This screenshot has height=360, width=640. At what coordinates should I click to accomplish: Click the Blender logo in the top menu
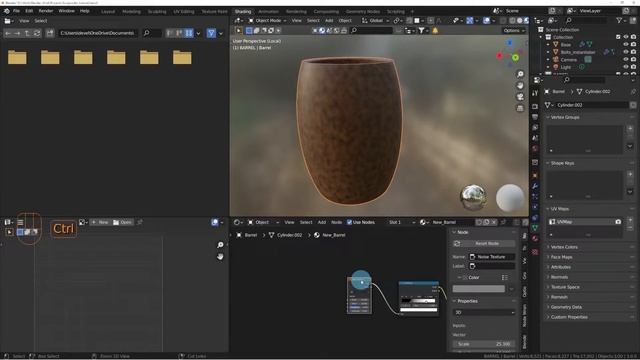click(7, 11)
